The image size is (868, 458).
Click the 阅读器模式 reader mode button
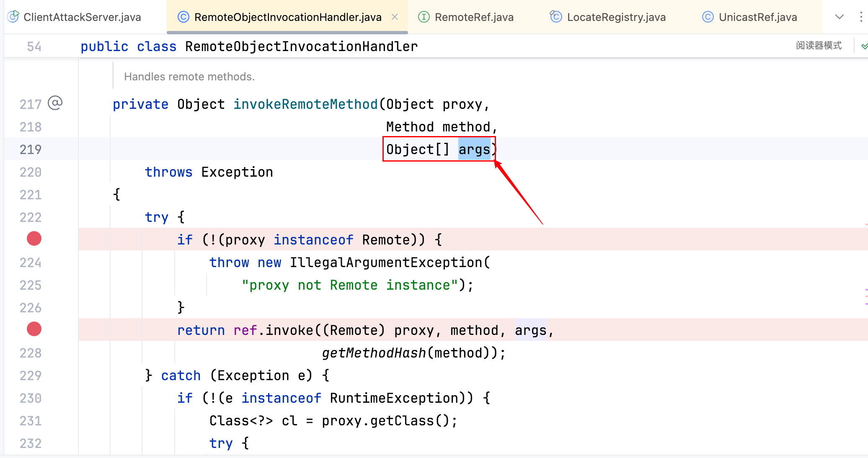819,45
